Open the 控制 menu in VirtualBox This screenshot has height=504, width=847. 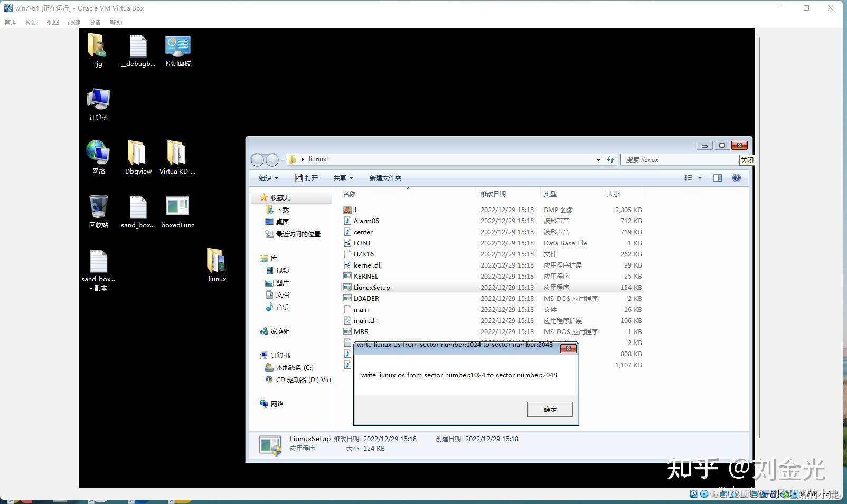pyautogui.click(x=32, y=22)
